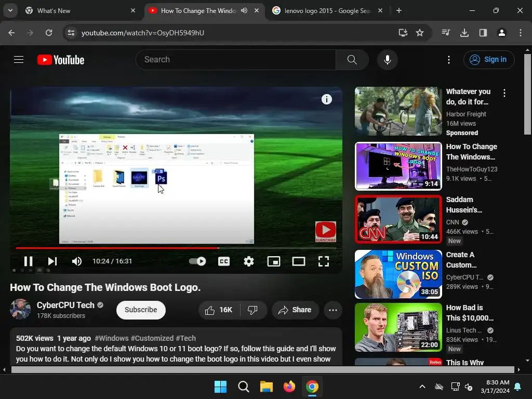Open Chrome profile icon

pyautogui.click(x=501, y=33)
